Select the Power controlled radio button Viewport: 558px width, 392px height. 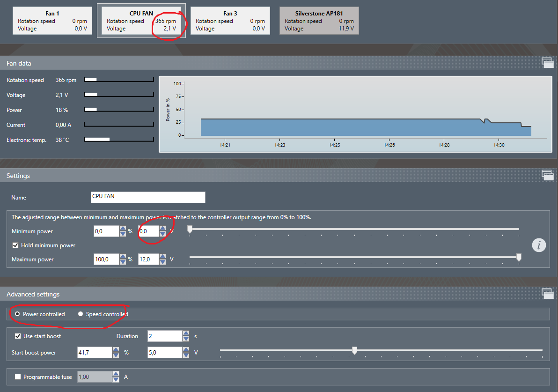click(x=18, y=314)
